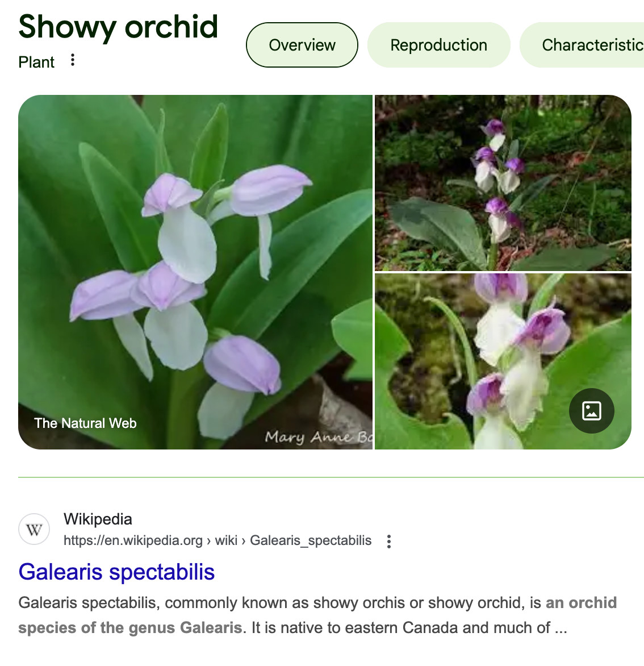Click the Mary Anne watermark on photo
644x666 pixels.
click(x=319, y=436)
